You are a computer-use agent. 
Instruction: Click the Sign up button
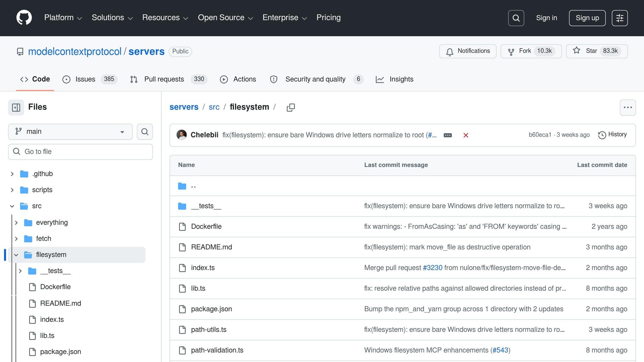click(x=587, y=18)
